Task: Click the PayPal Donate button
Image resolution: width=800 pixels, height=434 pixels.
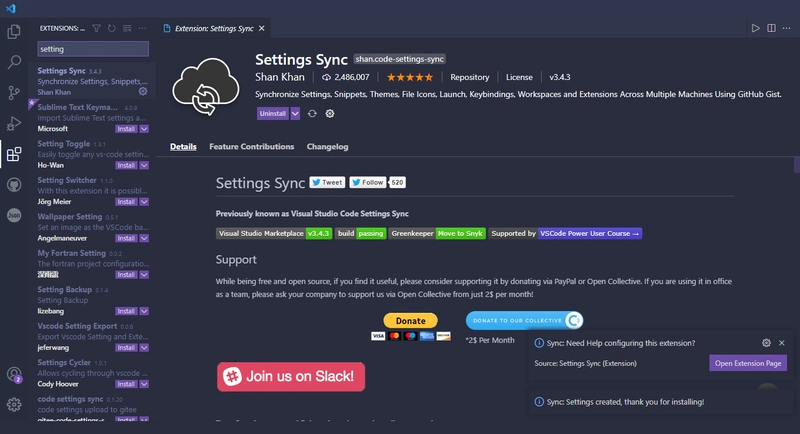Action: 411,321
